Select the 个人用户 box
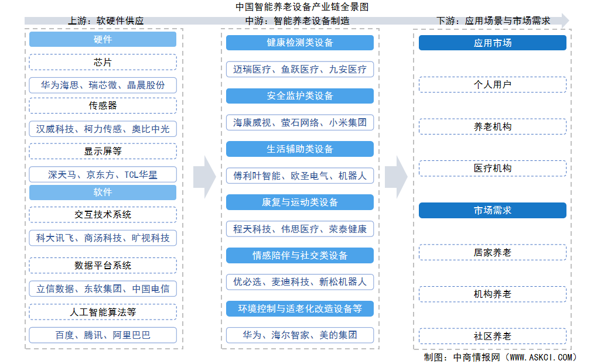This screenshot has width=594, height=364. (492, 84)
